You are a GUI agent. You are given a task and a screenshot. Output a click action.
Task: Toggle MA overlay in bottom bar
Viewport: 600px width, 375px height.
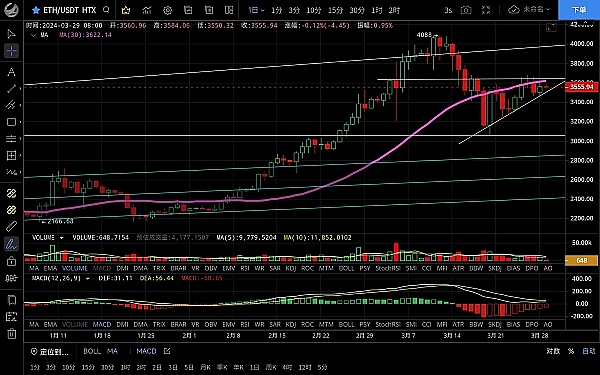click(112, 351)
